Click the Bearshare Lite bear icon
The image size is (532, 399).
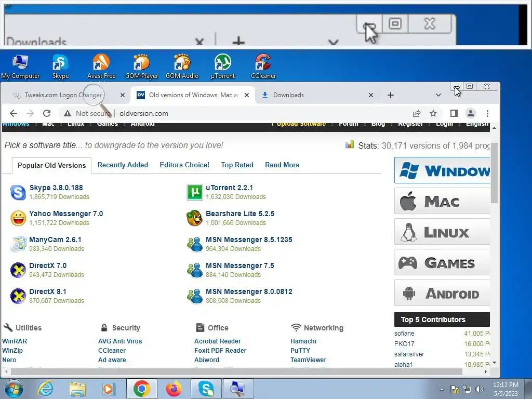[194, 218]
